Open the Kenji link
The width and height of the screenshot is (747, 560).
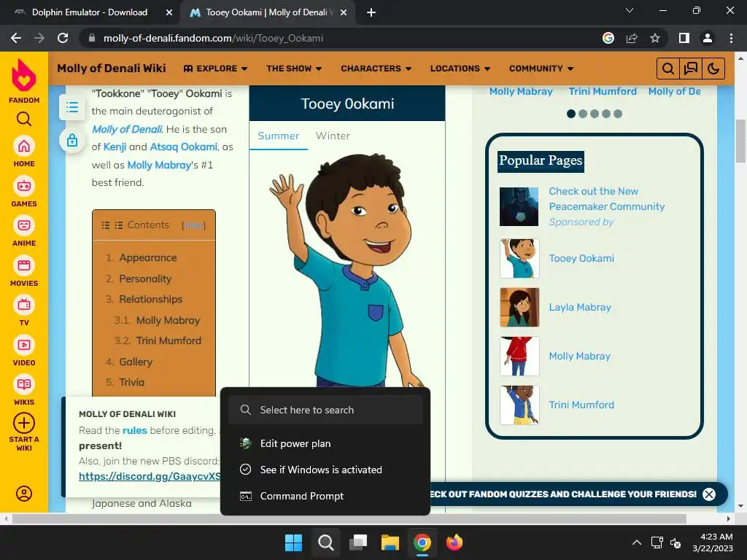pyautogui.click(x=115, y=147)
